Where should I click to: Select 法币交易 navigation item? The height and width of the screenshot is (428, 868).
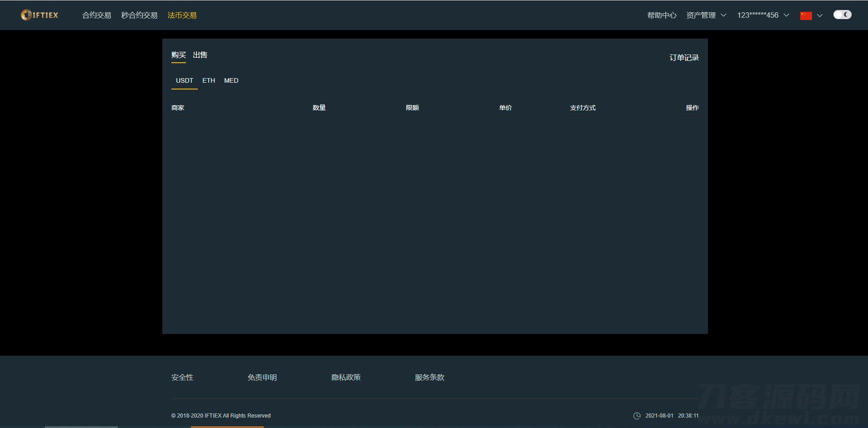[x=182, y=15]
